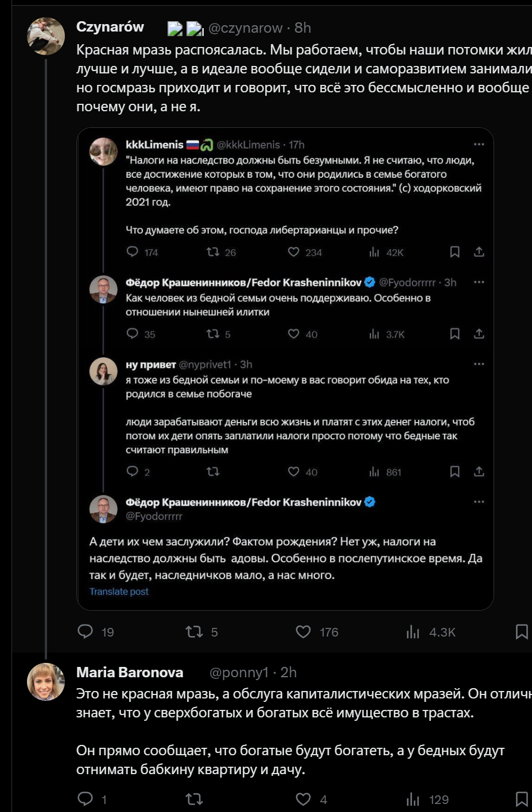This screenshot has height=812, width=532.
Task: Bookmark the ну привет quoted post
Action: pyautogui.click(x=455, y=471)
